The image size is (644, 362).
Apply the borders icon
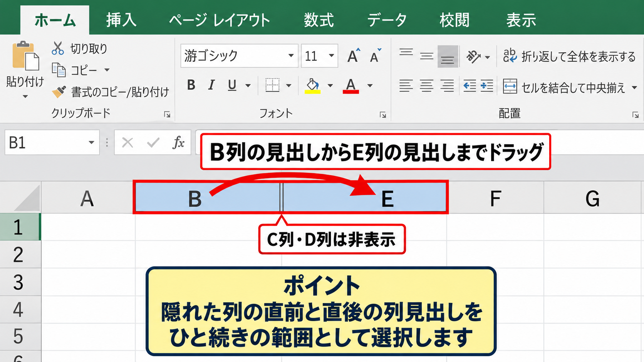272,85
